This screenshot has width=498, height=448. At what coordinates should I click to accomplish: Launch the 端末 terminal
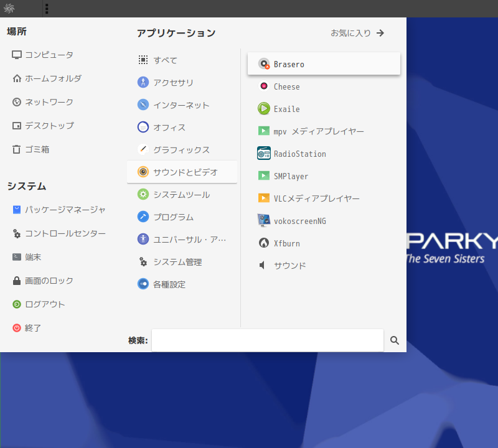(27, 257)
